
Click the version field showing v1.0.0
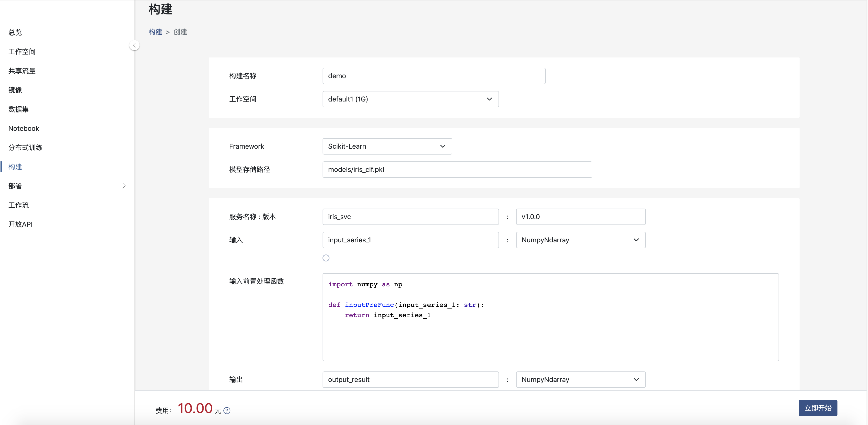click(580, 217)
